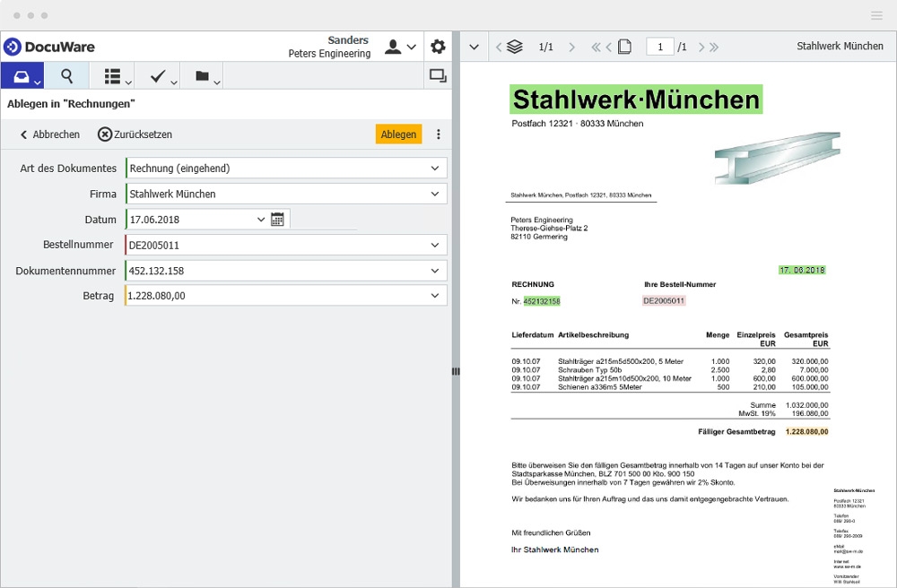The image size is (897, 588).
Task: Click Peters Engineering organization label
Action: pyautogui.click(x=329, y=54)
